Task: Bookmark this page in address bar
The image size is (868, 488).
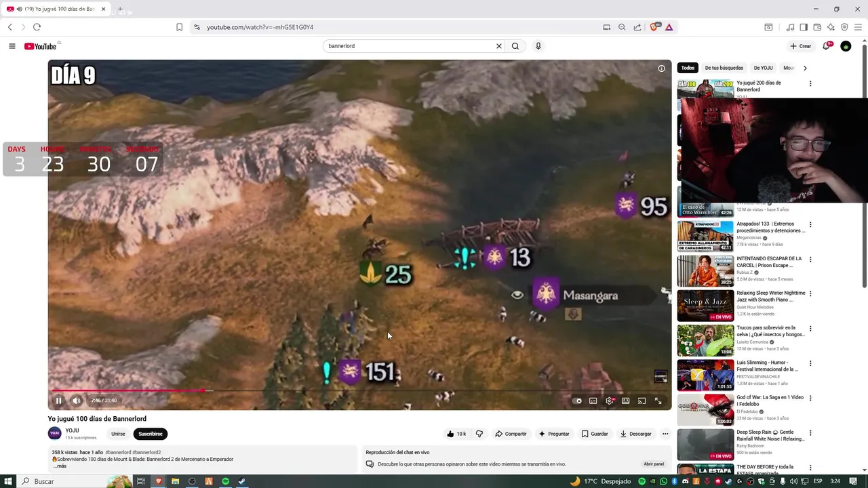Action: tap(179, 27)
